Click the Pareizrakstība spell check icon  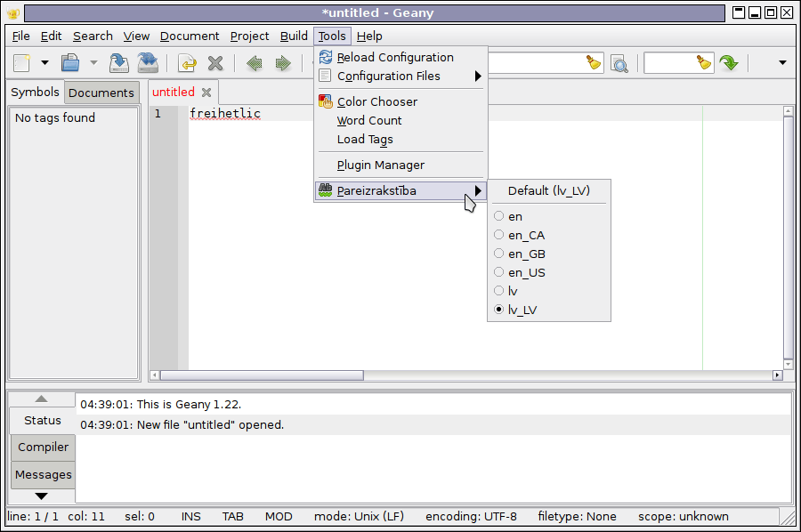326,189
